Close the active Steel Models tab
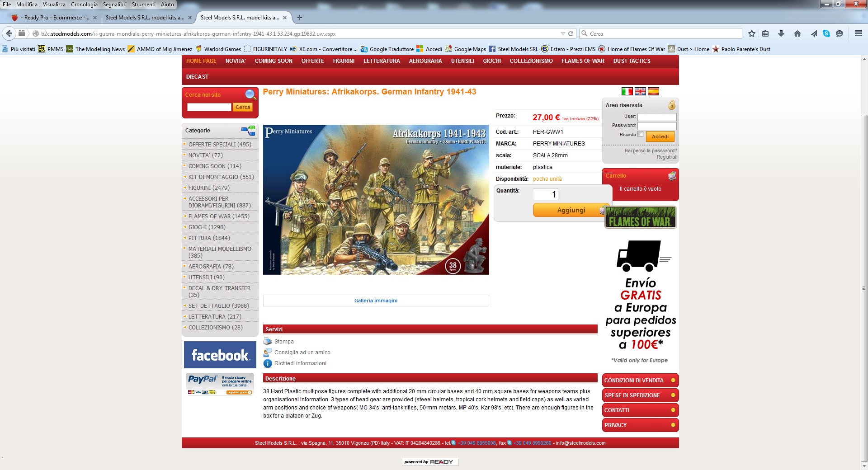This screenshot has height=470, width=868. coord(285,18)
